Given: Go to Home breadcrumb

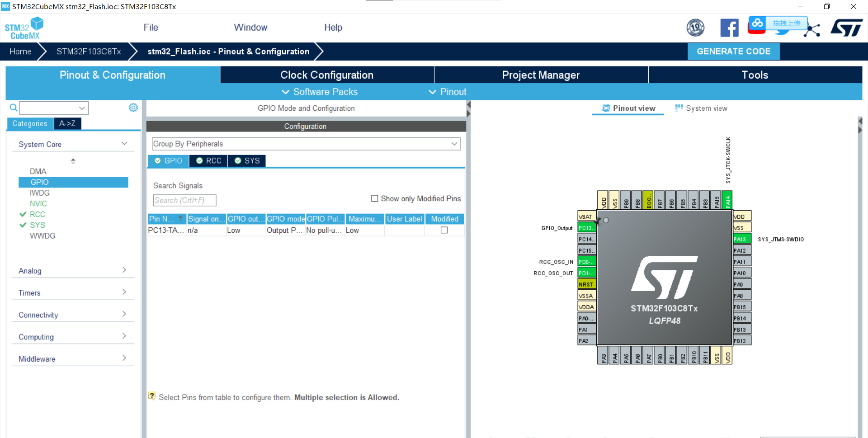Looking at the screenshot, I should 20,52.
